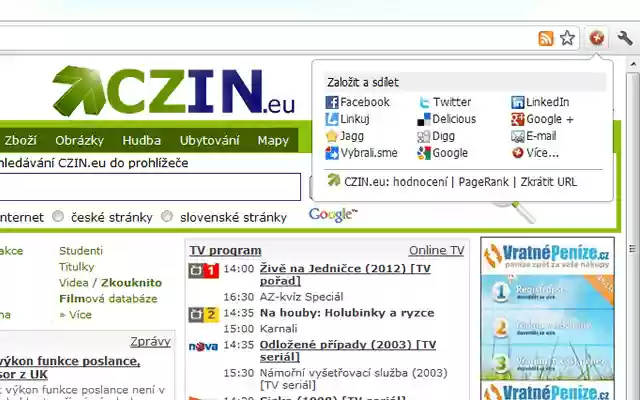Image resolution: width=640 pixels, height=400 pixels.
Task: Click the page scrollbar up arrow
Action: point(633,64)
